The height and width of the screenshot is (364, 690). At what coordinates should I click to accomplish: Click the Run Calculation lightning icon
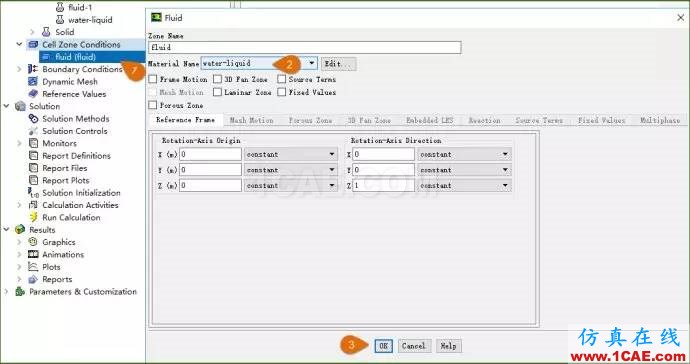click(x=33, y=217)
